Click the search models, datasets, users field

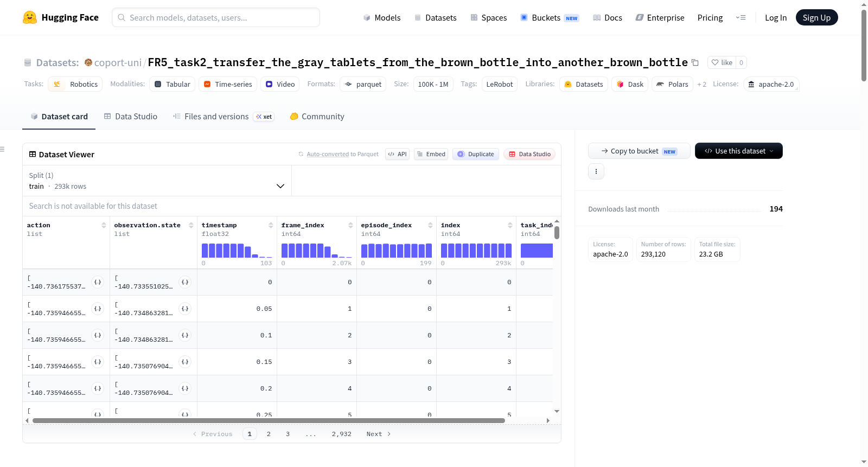[x=216, y=17]
